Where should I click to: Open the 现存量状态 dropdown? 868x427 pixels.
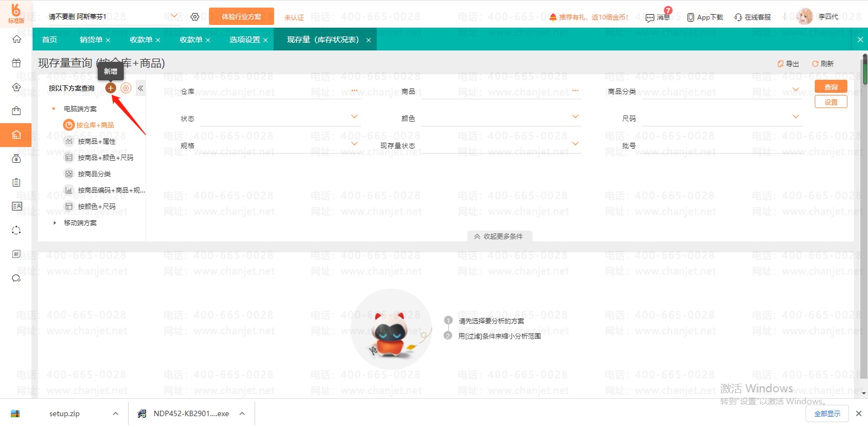575,144
